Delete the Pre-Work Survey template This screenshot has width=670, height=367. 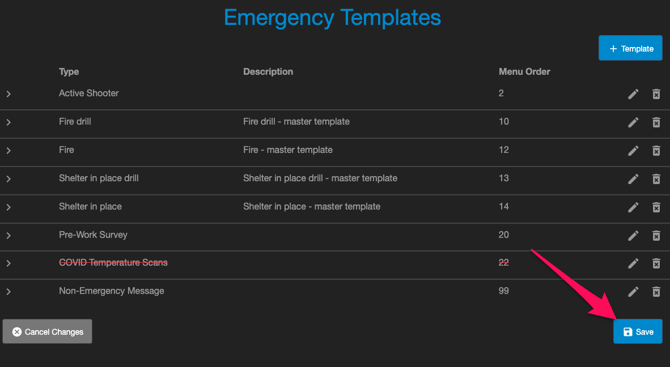[656, 235]
